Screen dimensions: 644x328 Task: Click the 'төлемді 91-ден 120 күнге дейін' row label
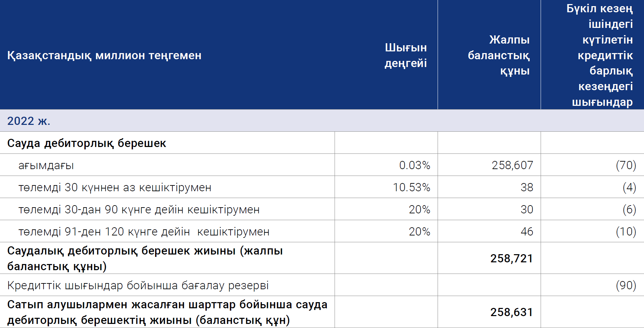144,232
